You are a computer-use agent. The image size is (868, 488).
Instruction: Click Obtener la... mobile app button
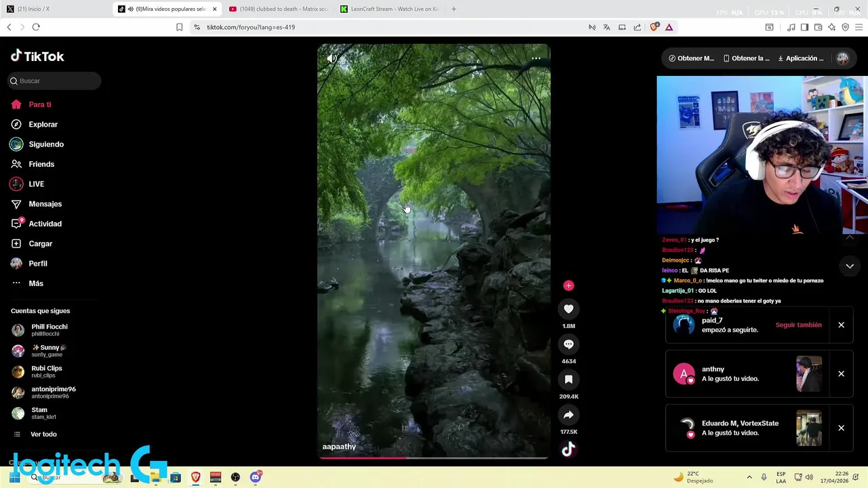746,58
